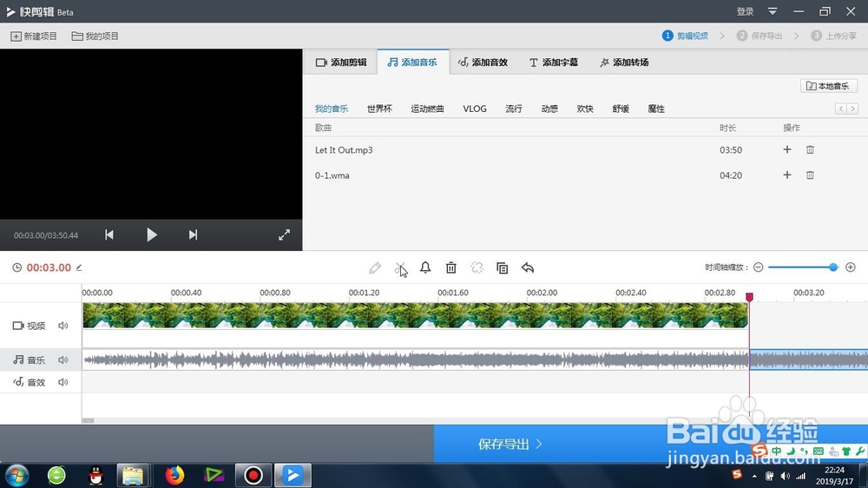Select 我的音乐 category

332,109
